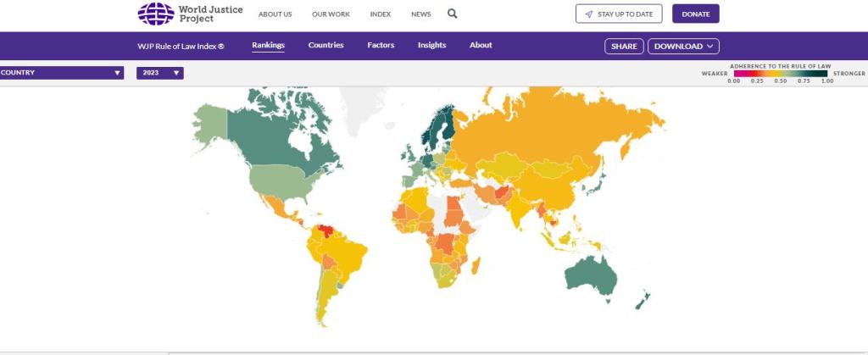Open the search magnifier icon
868x355 pixels.
click(453, 14)
